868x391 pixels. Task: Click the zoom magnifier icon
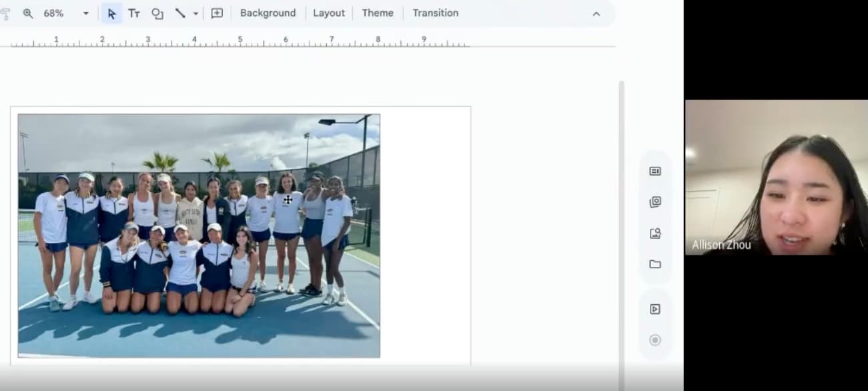28,13
